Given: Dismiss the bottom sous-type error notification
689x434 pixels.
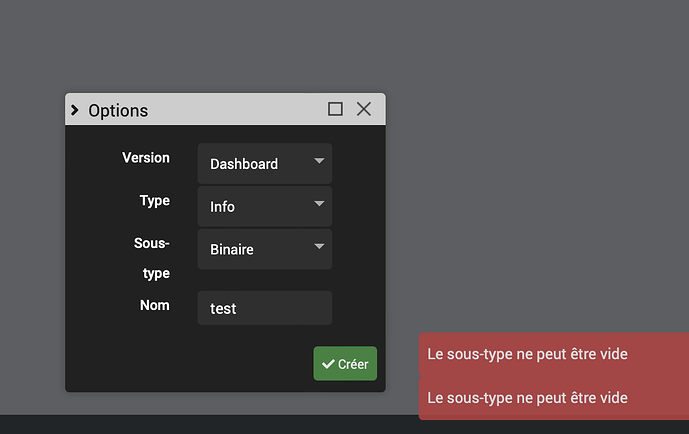Looking at the screenshot, I should 553,398.
